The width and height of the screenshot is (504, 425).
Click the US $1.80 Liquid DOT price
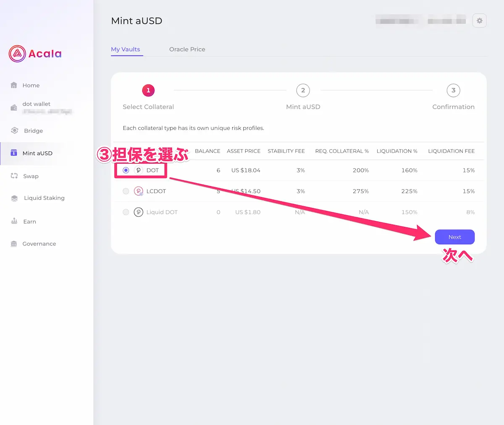point(248,212)
